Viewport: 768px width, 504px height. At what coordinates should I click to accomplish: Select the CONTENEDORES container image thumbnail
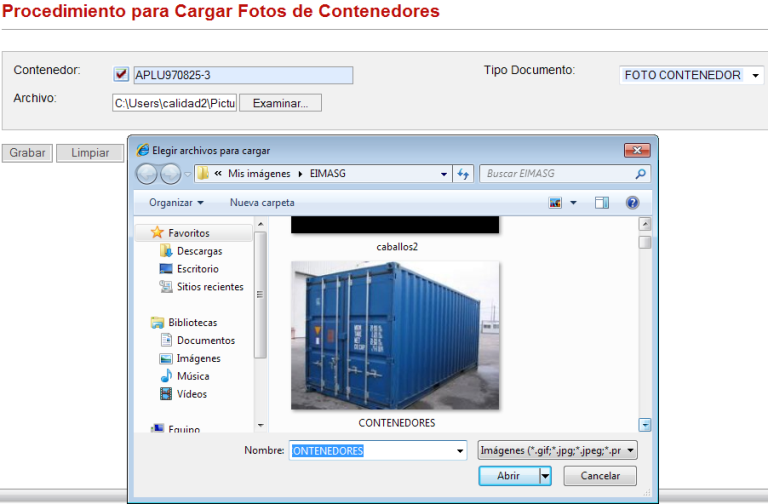click(395, 335)
